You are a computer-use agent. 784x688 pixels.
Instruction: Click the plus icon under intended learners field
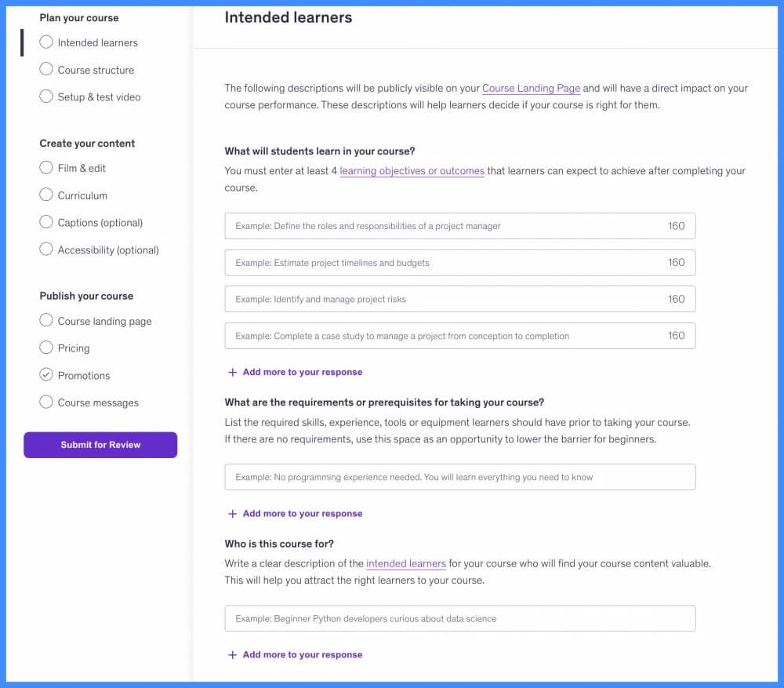(x=232, y=655)
